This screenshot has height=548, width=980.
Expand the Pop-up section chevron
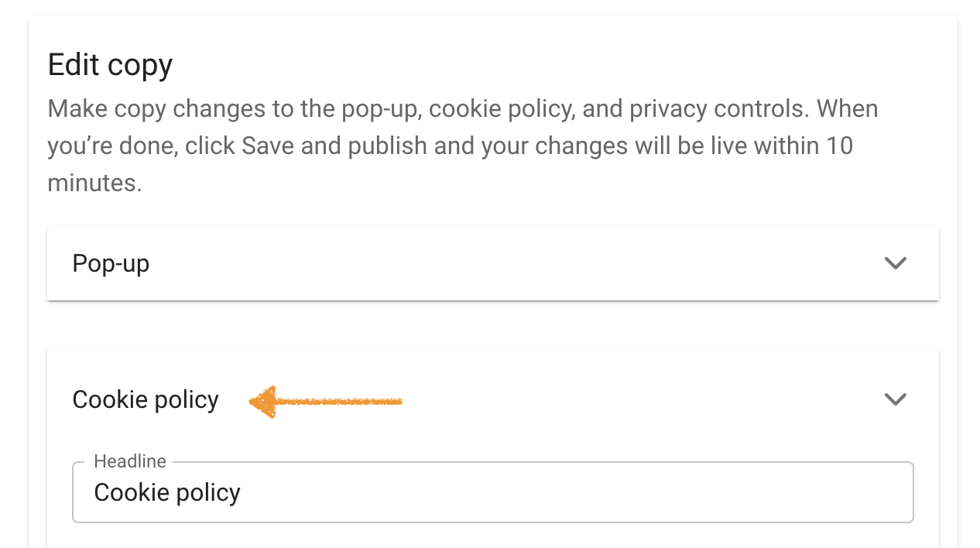[895, 263]
